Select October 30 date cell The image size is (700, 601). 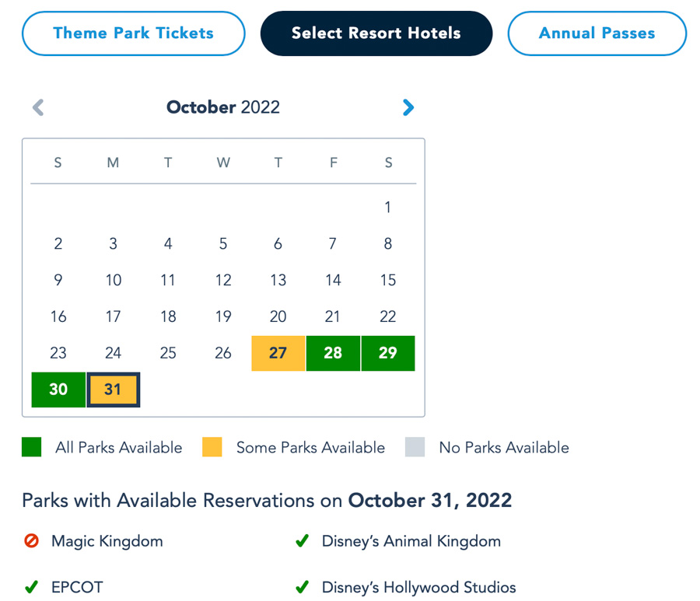58,390
